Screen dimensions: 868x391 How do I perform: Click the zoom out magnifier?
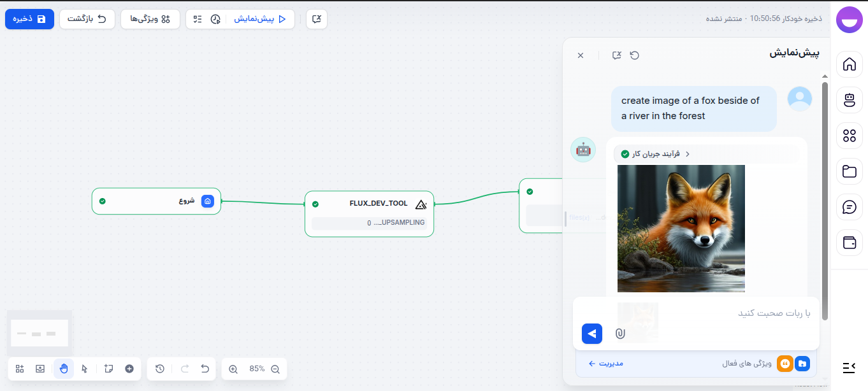coord(275,369)
